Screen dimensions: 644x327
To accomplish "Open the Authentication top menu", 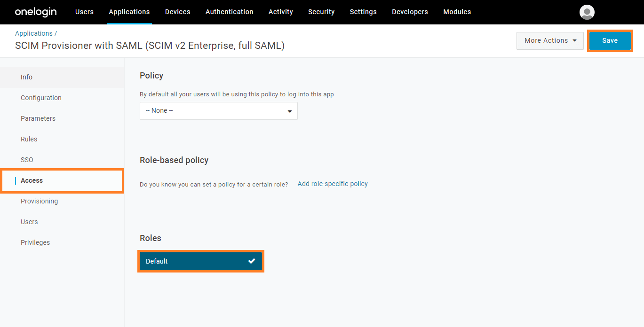I will click(x=230, y=12).
